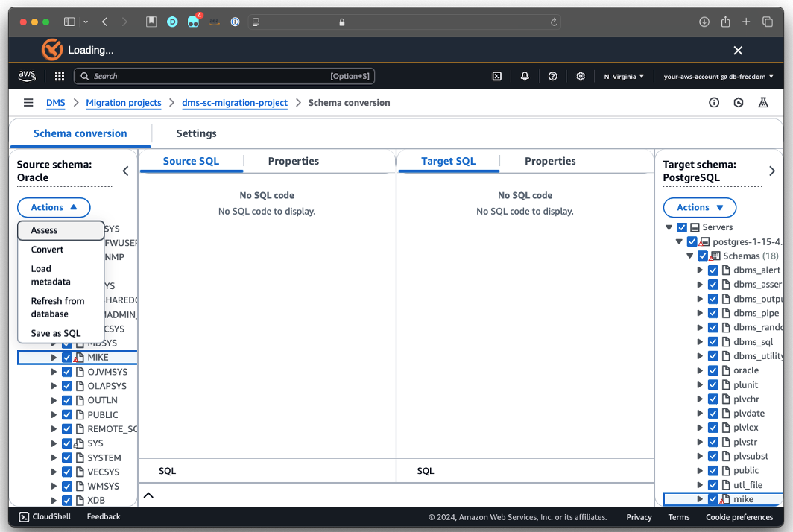The width and height of the screenshot is (793, 532).
Task: Toggle the side navigation hamburger menu
Action: (28, 103)
